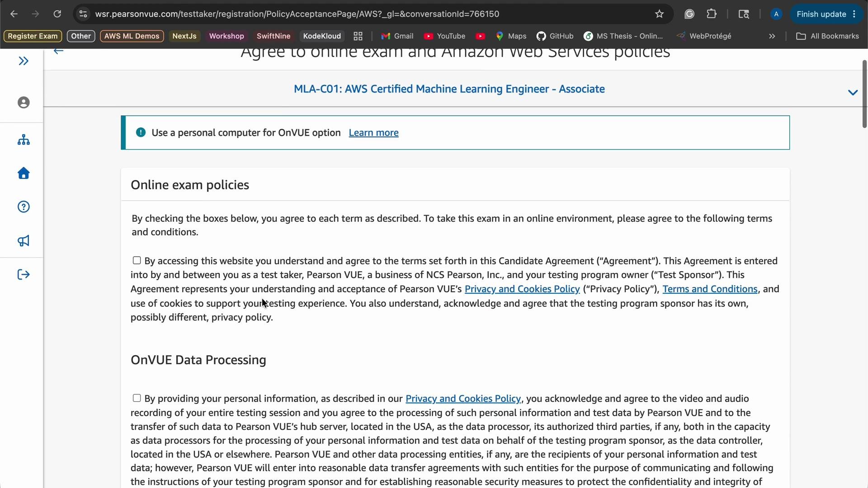Click the MLA-C01 exam title link
The image size is (868, 488).
449,89
